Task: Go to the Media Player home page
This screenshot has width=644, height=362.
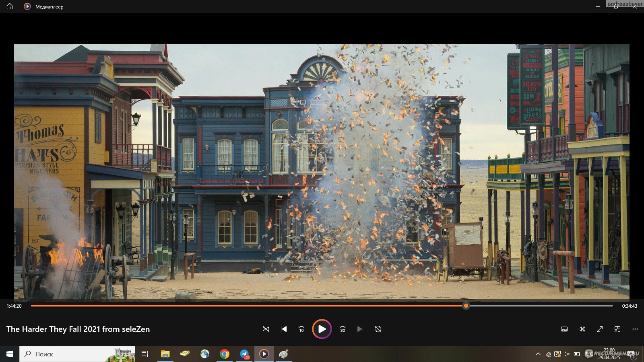Action: (10, 6)
